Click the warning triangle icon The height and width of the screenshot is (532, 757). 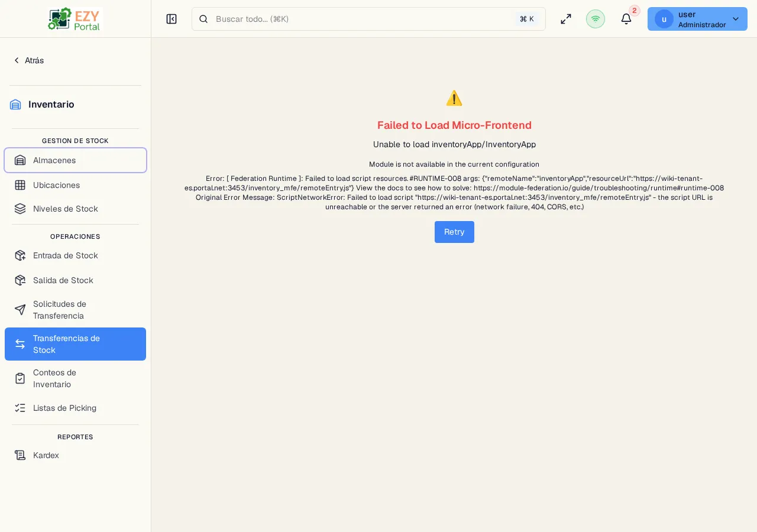click(x=454, y=98)
